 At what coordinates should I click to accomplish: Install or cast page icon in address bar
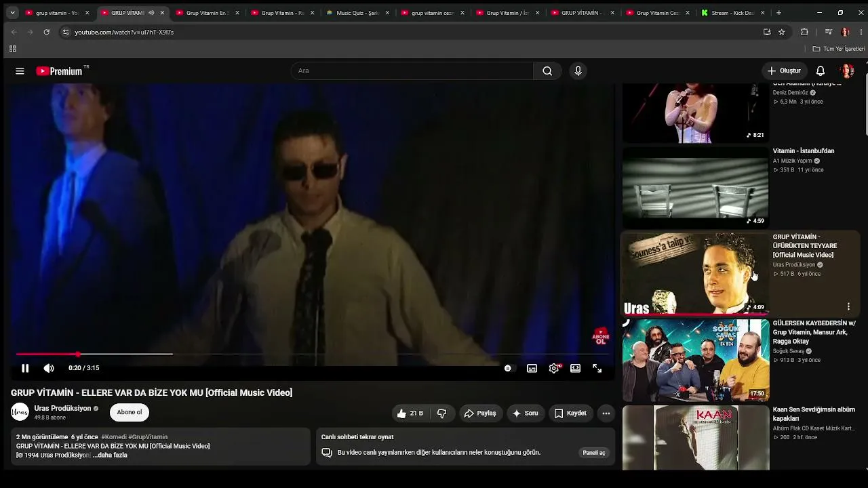[767, 32]
